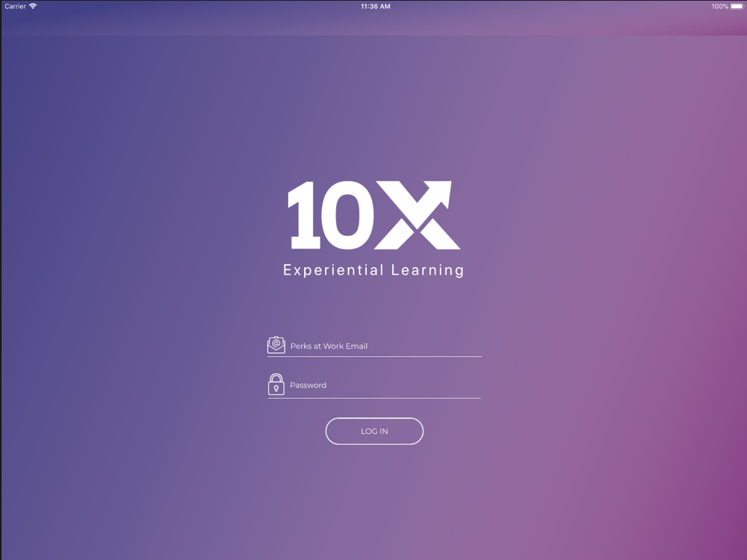Click the Carrier label in status bar
This screenshot has height=560, width=747.
(15, 6)
